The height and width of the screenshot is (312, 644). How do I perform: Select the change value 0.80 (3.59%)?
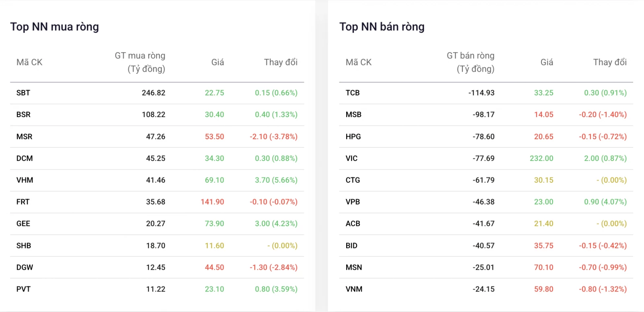276,289
